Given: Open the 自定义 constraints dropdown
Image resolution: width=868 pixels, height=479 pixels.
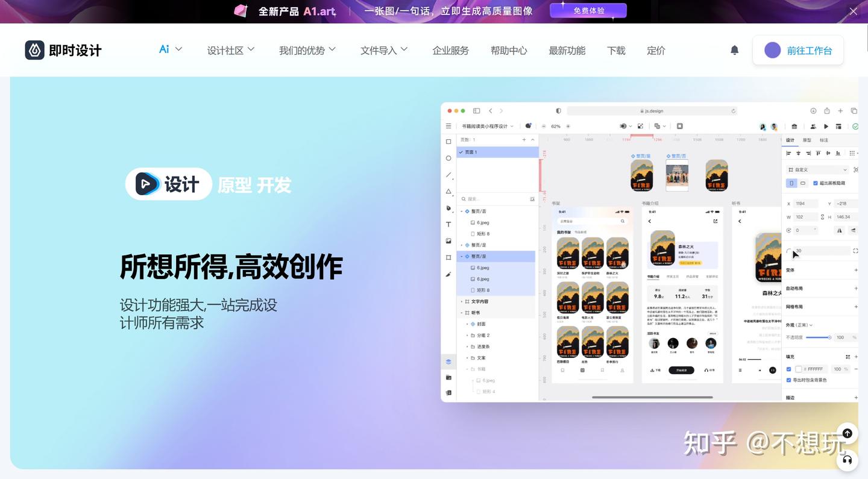Looking at the screenshot, I should [817, 169].
